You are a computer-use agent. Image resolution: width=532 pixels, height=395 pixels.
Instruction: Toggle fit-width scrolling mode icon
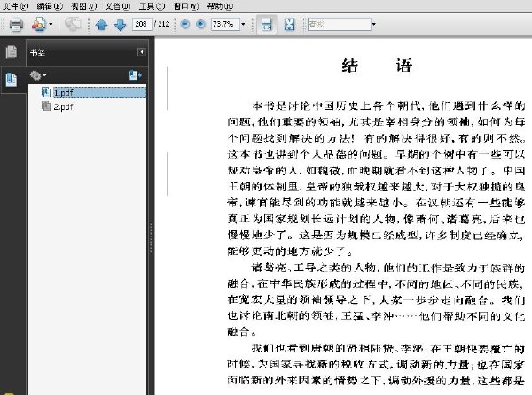coord(266,25)
